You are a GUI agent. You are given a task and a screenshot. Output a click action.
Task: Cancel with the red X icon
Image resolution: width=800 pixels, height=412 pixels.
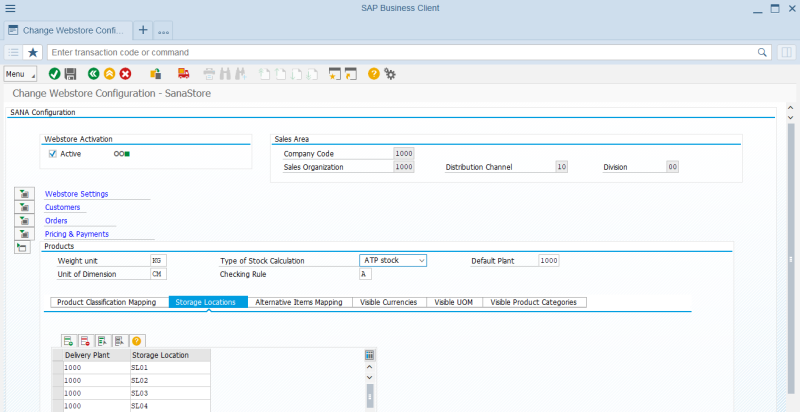(x=125, y=74)
